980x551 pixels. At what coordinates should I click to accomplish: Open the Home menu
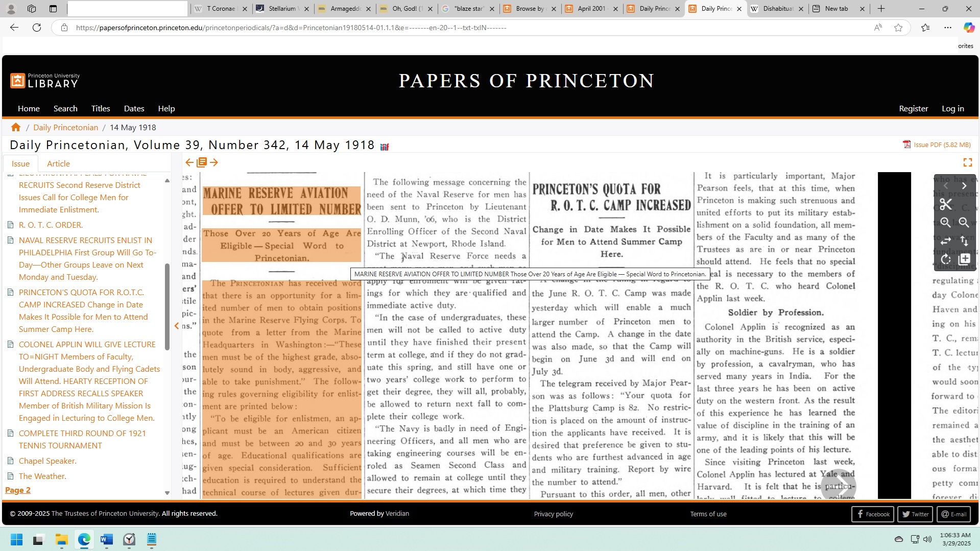point(29,108)
